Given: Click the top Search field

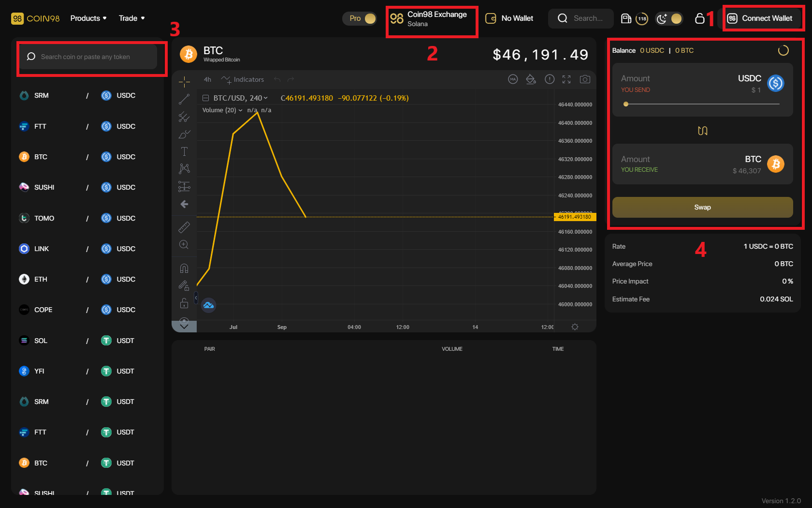Looking at the screenshot, I should [x=581, y=18].
